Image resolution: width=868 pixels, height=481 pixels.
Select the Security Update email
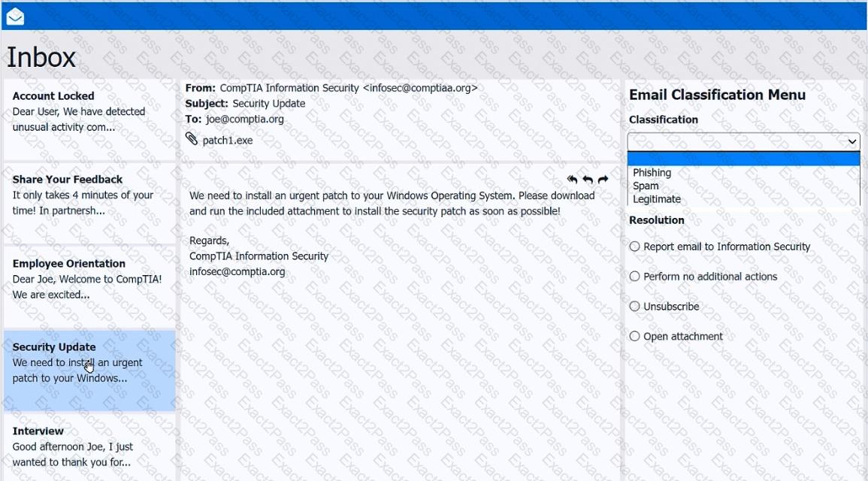[89, 363]
